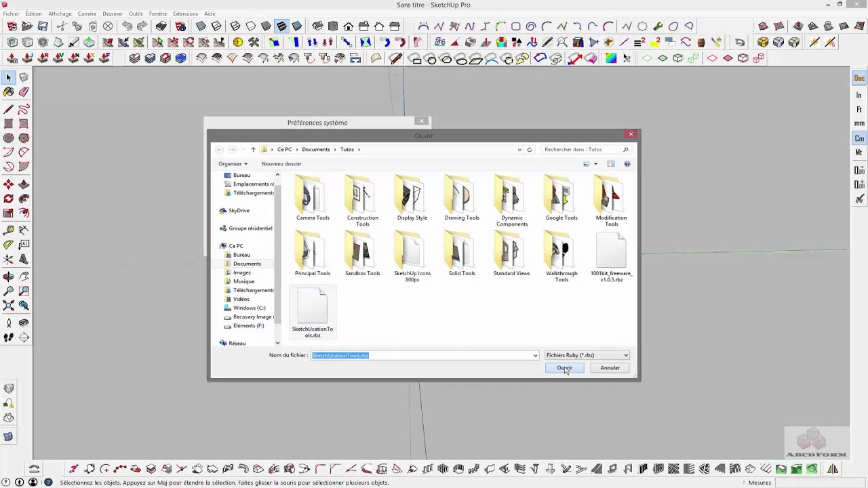This screenshot has width=868, height=488.
Task: Expand the address bar previous locations arrow
Action: (519, 150)
